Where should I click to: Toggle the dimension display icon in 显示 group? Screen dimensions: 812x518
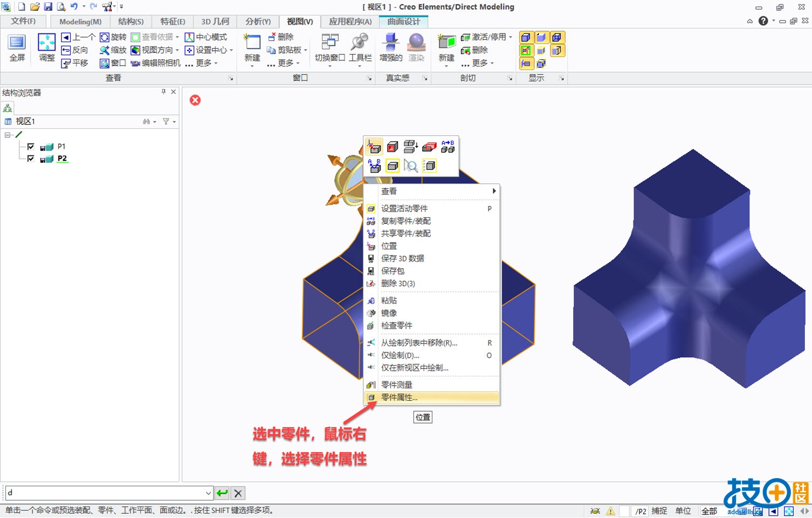[526, 63]
